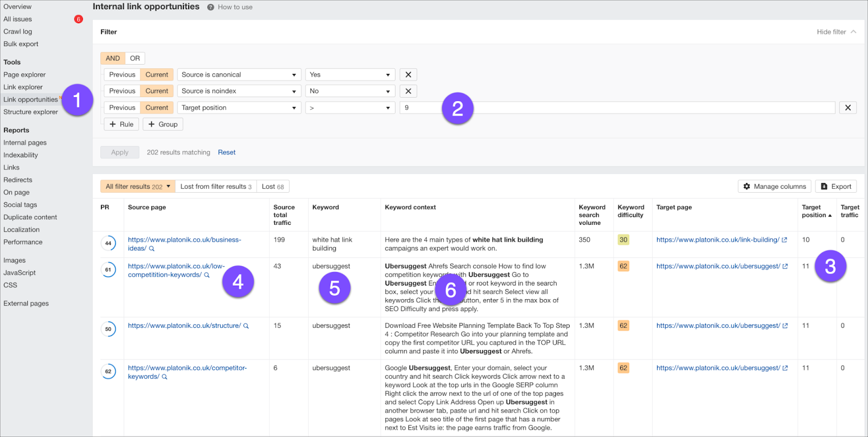Click magnifier icon beside structure source page
The width and height of the screenshot is (868, 437).
click(246, 326)
